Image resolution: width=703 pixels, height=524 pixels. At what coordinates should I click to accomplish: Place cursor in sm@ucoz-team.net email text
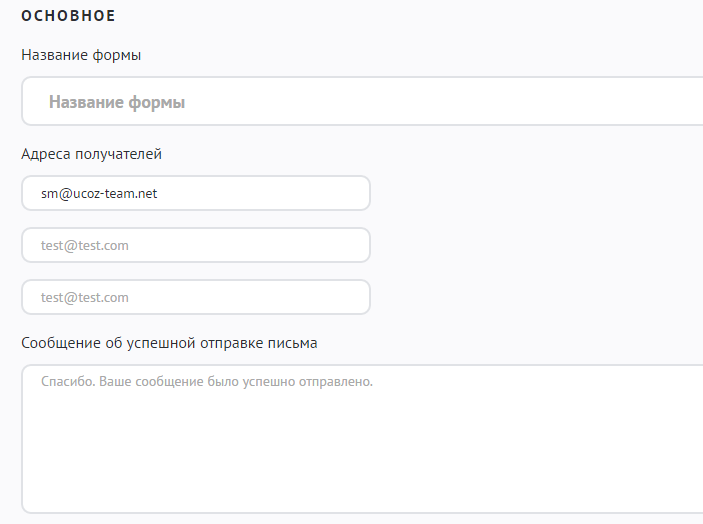(x=99, y=194)
